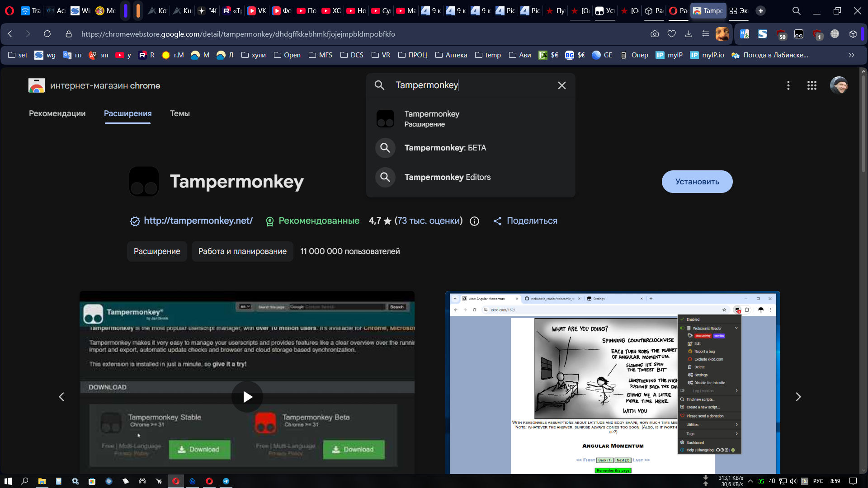This screenshot has height=488, width=868.
Task: Open the Погода в Лабинске bookmark
Action: click(769, 55)
